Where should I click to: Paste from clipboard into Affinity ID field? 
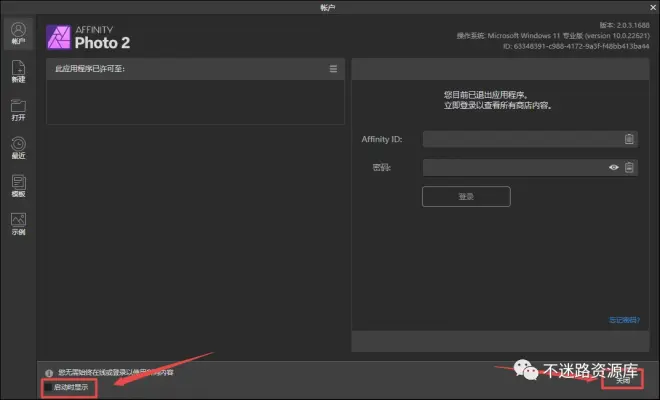629,139
